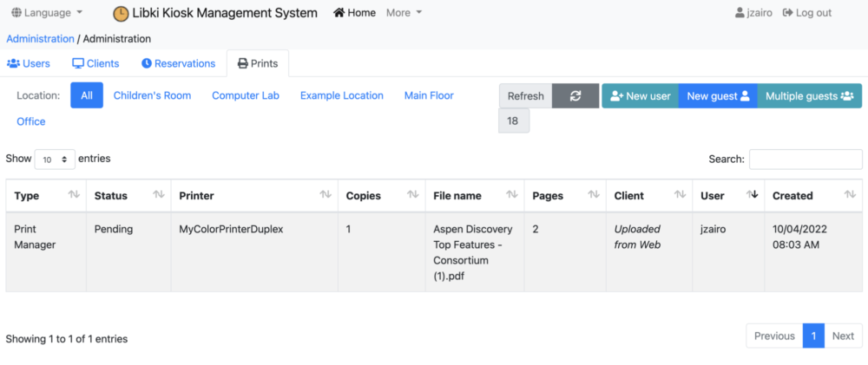This screenshot has height=365, width=868.
Task: Click into the Search input field
Action: [x=806, y=160]
